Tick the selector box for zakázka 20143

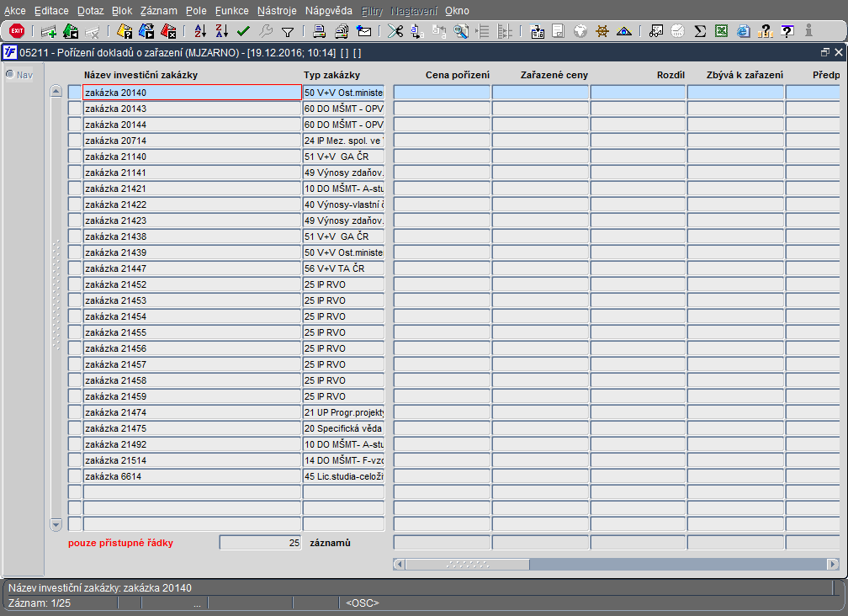click(x=75, y=109)
